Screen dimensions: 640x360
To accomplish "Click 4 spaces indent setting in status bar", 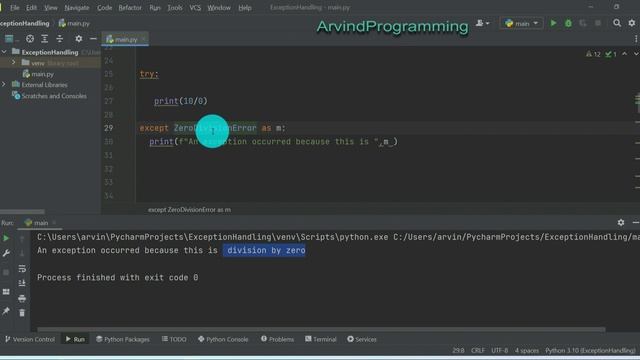I will click(x=527, y=350).
